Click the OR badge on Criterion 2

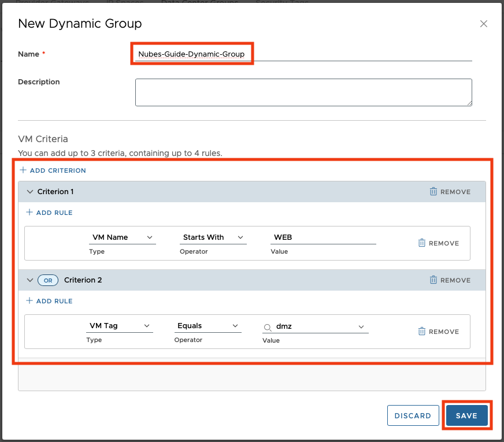pyautogui.click(x=48, y=280)
